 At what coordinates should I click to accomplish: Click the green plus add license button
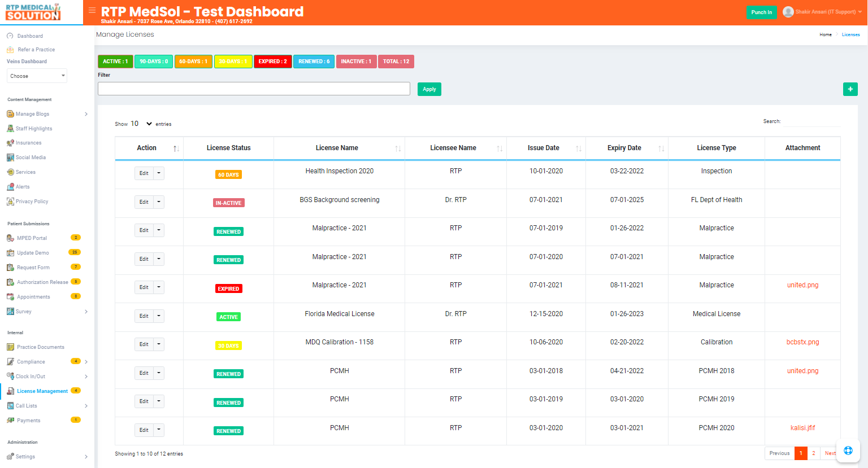point(850,89)
